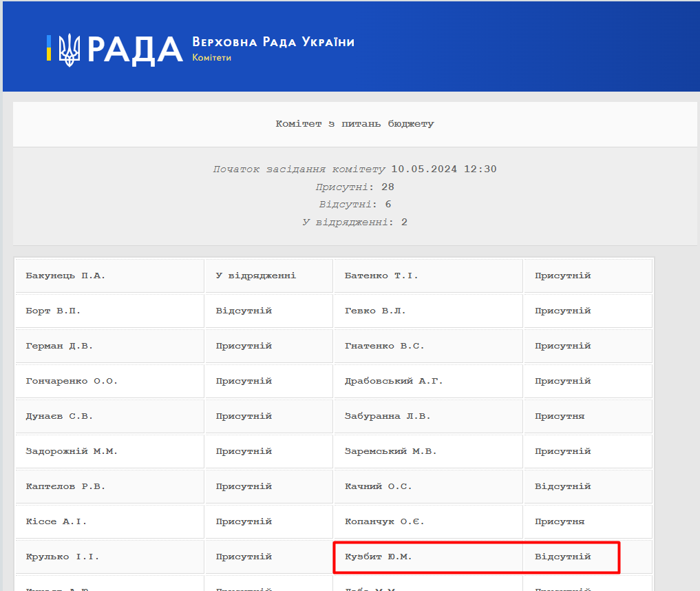Click the Гончаренко О.О. name cell

pyautogui.click(x=110, y=381)
